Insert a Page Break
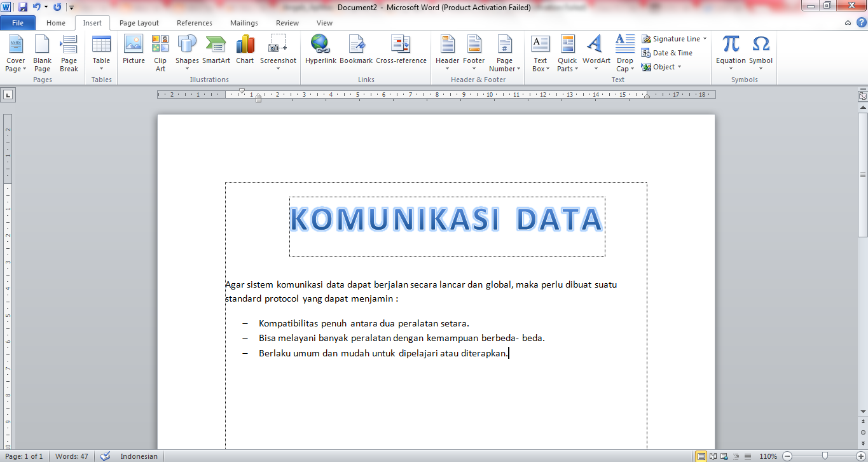 click(69, 53)
